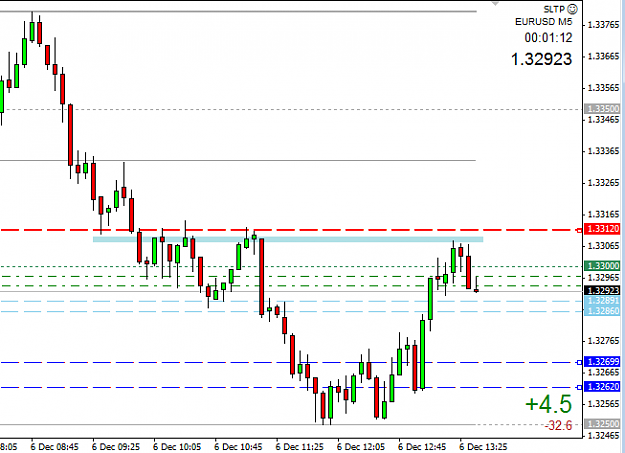Viewport: 625px width, 453px height.
Task: Click the handle square on the red dashed line
Action: coord(579,230)
